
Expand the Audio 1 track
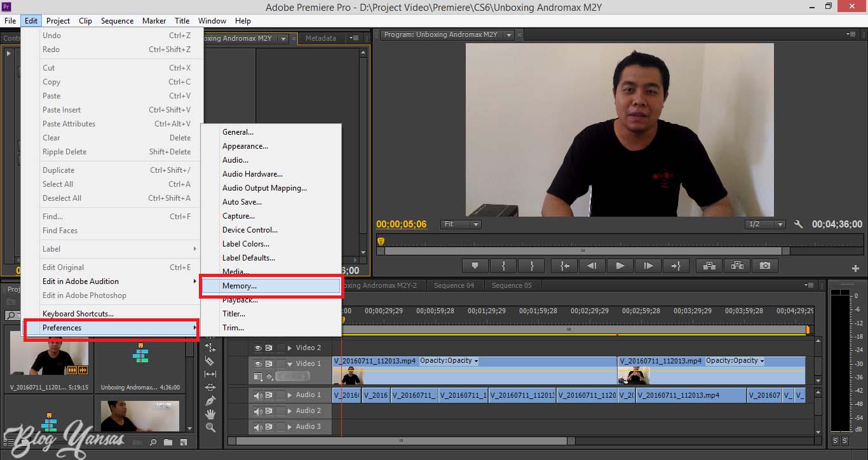tap(290, 395)
